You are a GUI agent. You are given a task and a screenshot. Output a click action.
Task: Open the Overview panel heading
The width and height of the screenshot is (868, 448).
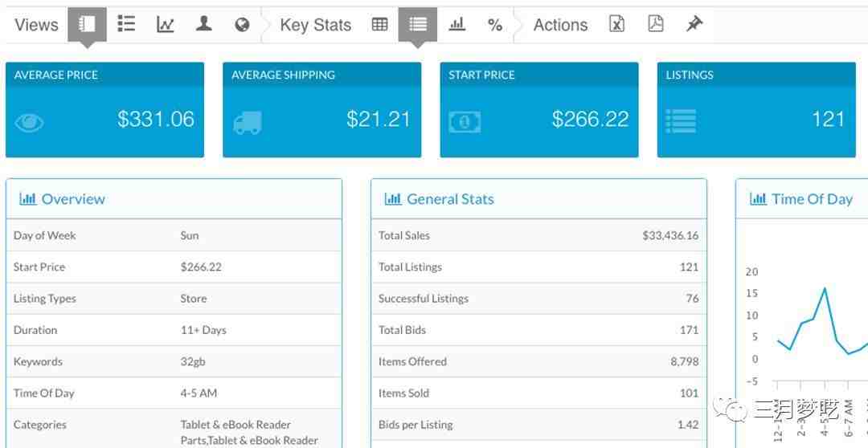[73, 199]
